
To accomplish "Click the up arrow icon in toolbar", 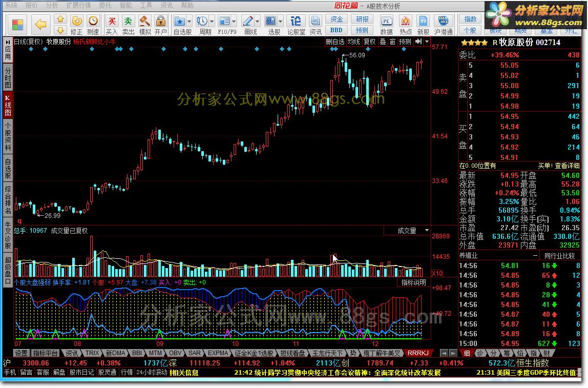I will pos(60,19).
